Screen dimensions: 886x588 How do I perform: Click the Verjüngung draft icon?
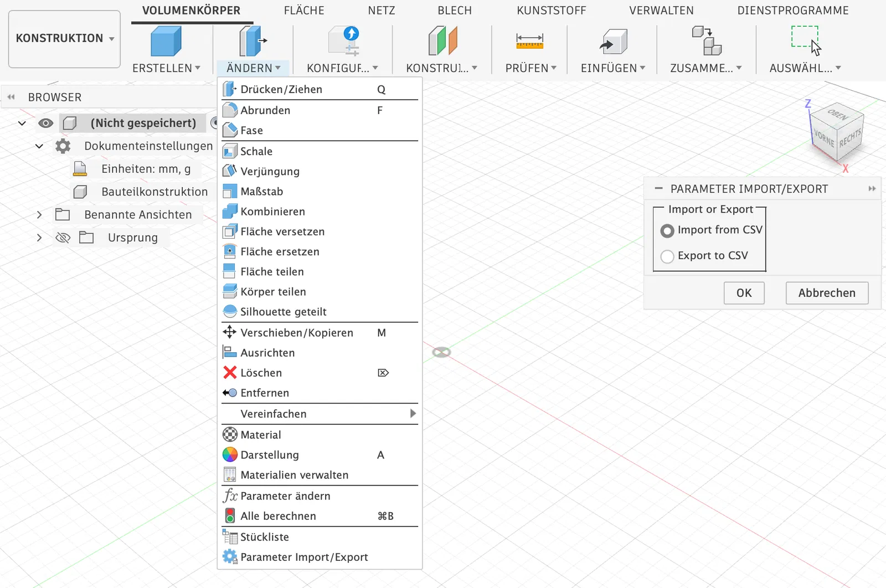[x=230, y=171]
